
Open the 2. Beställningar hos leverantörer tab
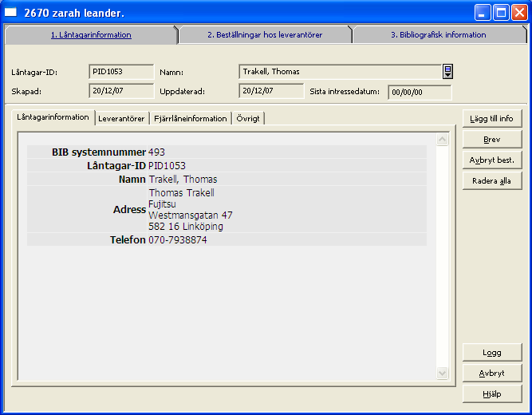265,34
